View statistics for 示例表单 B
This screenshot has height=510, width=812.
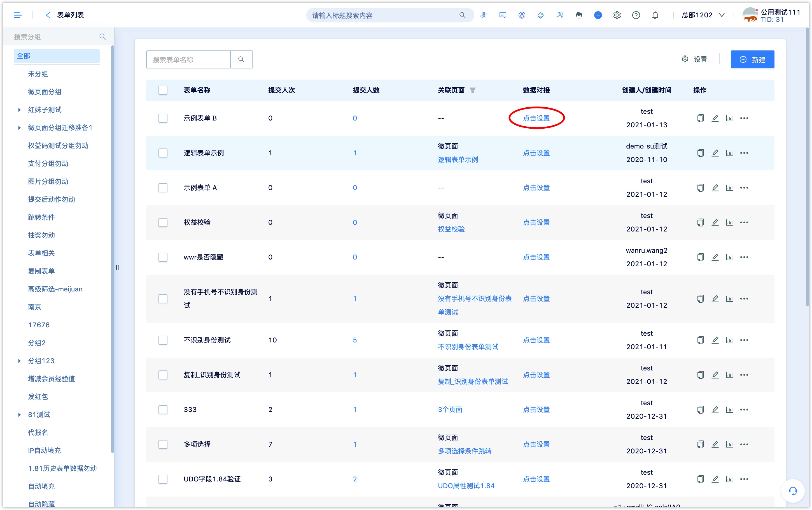click(729, 118)
